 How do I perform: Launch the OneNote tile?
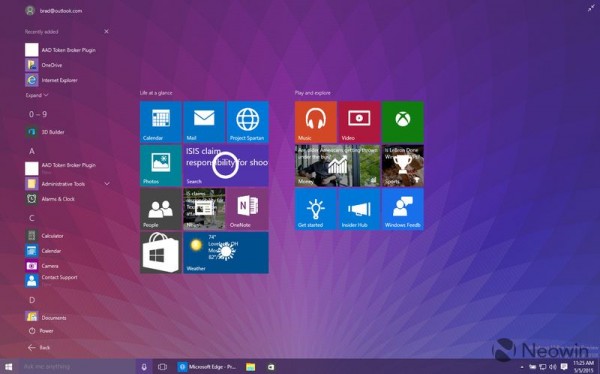248,209
